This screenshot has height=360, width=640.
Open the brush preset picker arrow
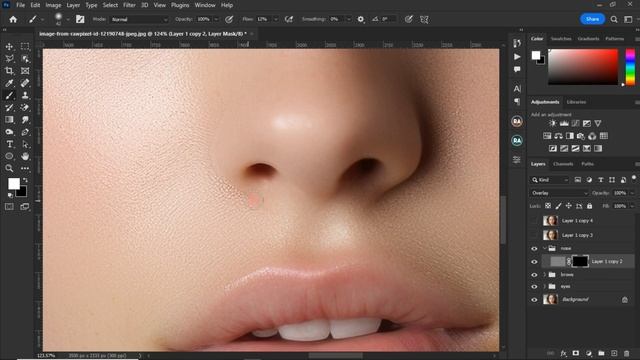[68, 19]
